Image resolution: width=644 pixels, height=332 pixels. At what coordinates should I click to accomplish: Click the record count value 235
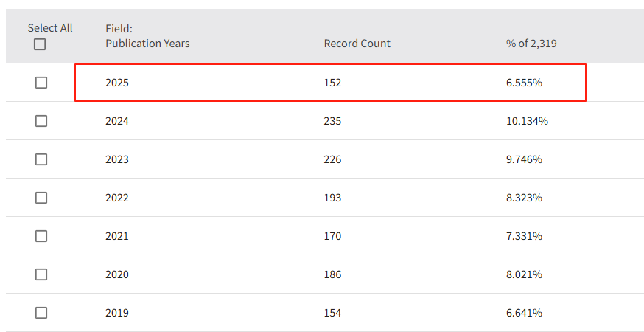click(333, 121)
